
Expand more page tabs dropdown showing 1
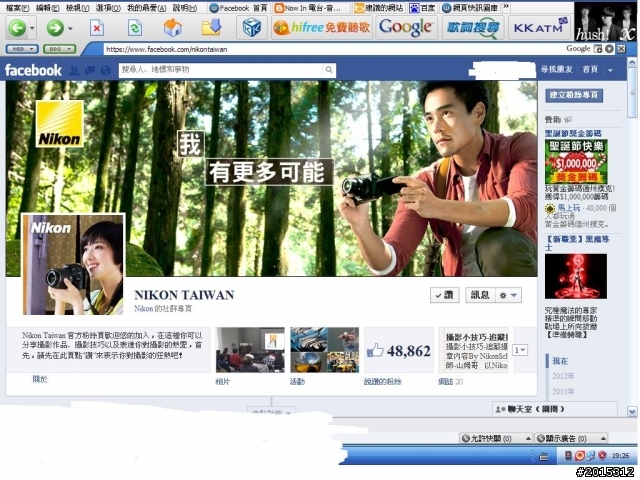click(520, 350)
